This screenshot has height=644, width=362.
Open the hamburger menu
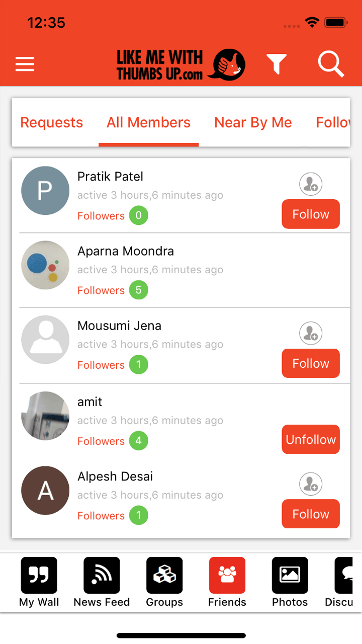click(25, 64)
